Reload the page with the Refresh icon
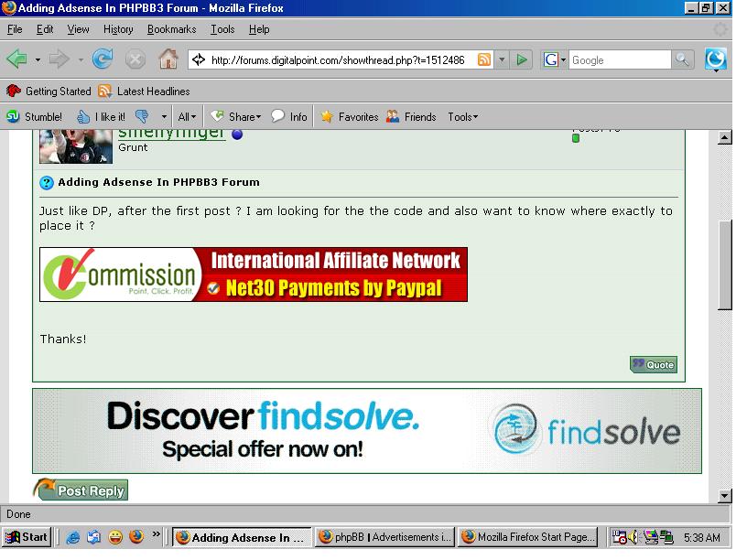This screenshot has height=560, width=747. (103, 59)
